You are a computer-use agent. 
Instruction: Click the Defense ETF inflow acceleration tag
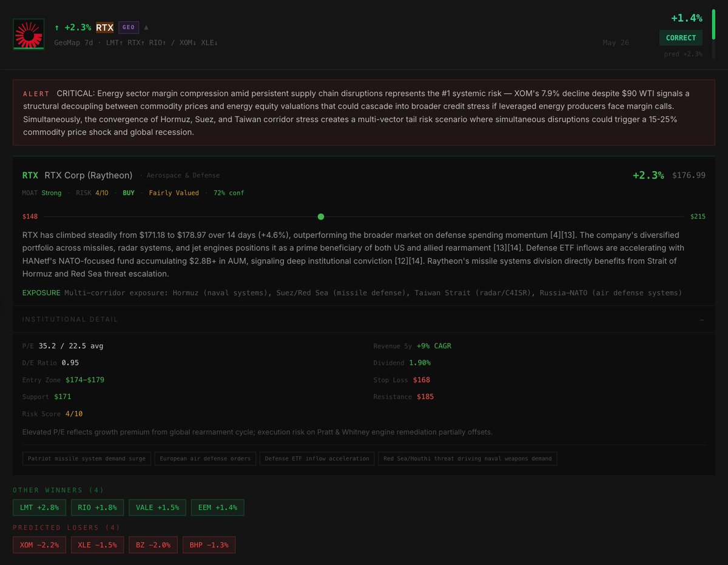[317, 459]
